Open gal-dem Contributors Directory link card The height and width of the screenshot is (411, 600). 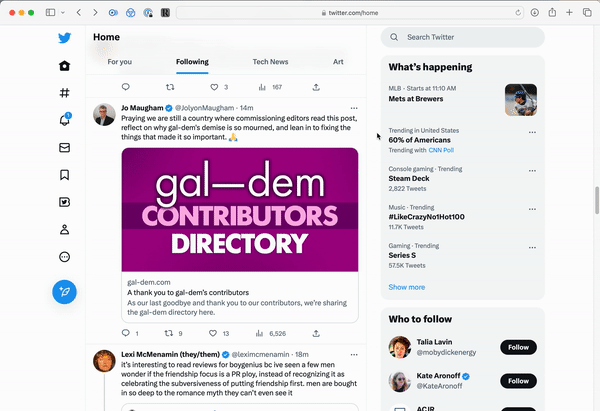[240, 235]
